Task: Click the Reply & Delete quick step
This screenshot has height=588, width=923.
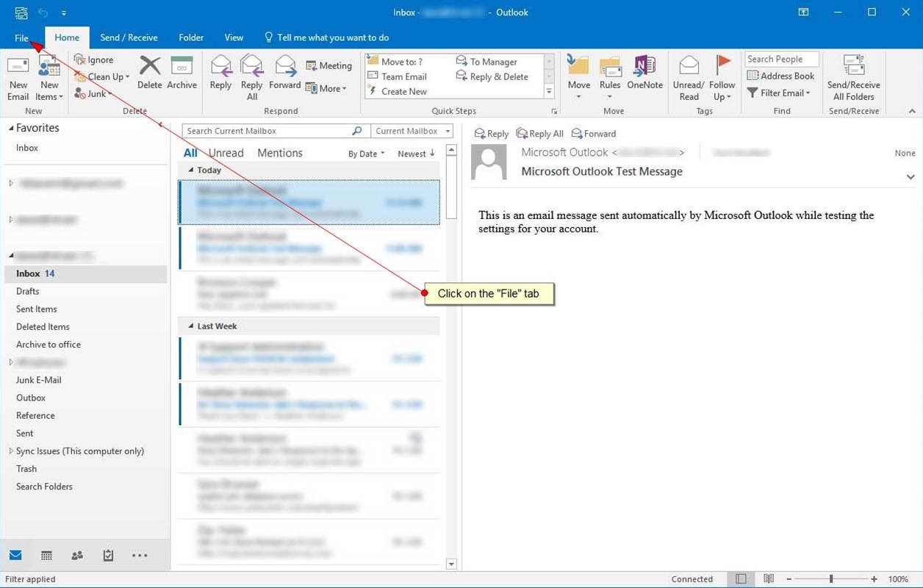Action: point(492,76)
